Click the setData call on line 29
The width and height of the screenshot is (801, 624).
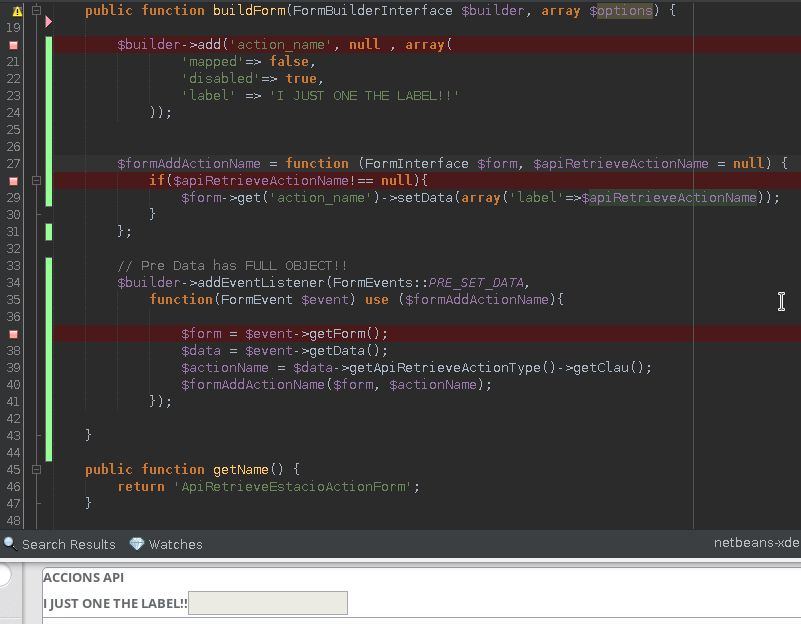(x=425, y=198)
